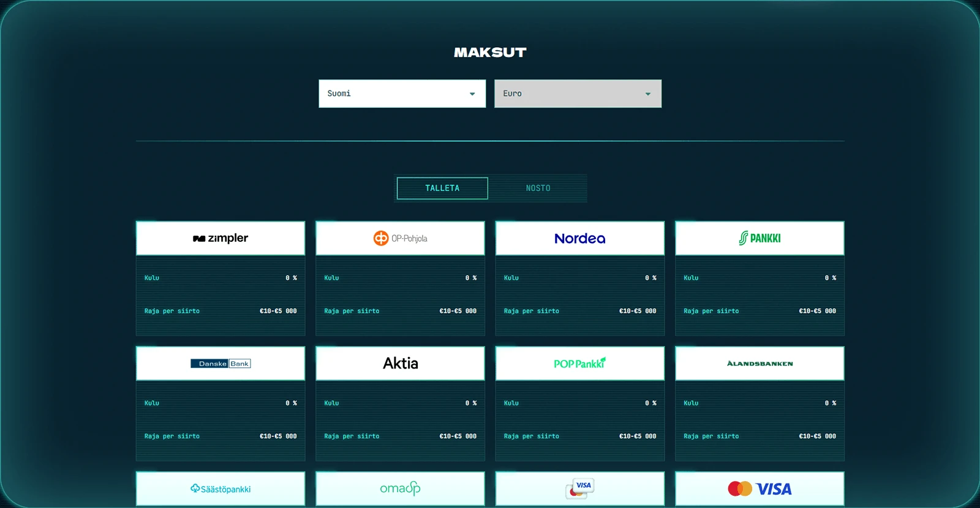Click POP Pankki's Raja per siirto label
Viewport: 980px width, 508px height.
pyautogui.click(x=532, y=436)
